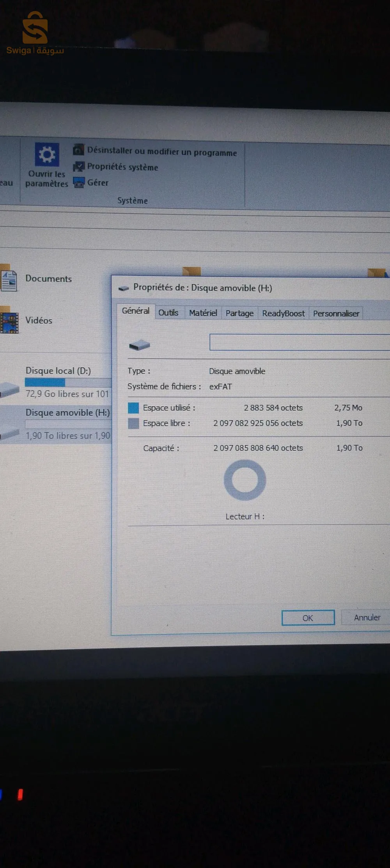The height and width of the screenshot is (868, 390).
Task: Click the 'Espace libre :' label
Action: 167,423
